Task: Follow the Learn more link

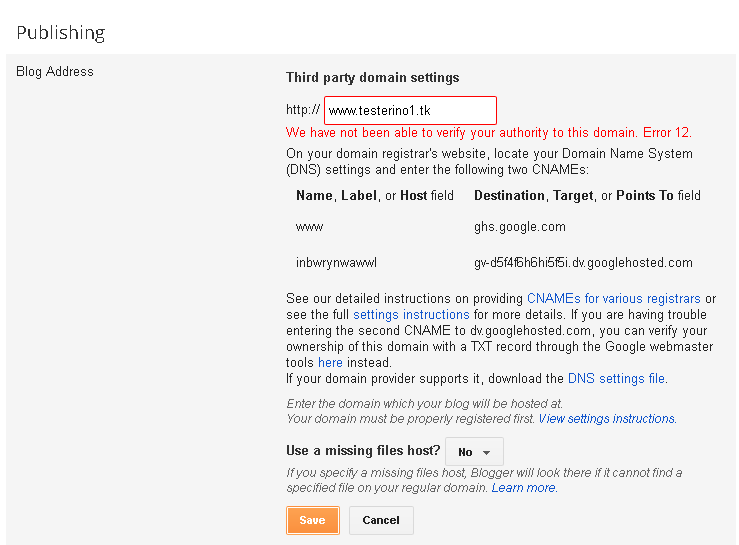Action: 523,488
